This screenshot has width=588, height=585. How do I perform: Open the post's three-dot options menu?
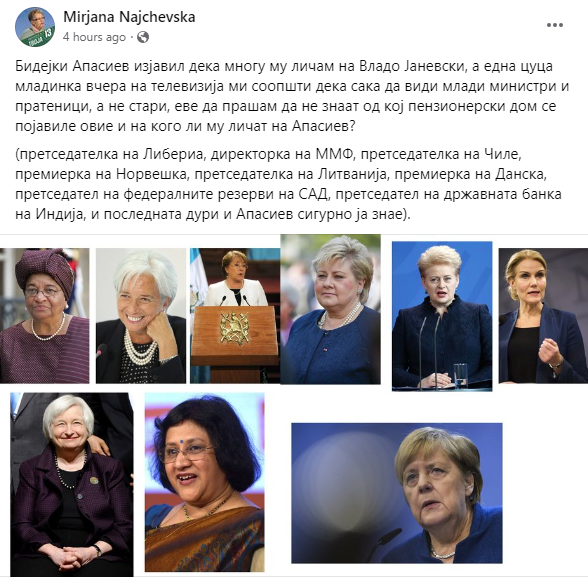(555, 25)
